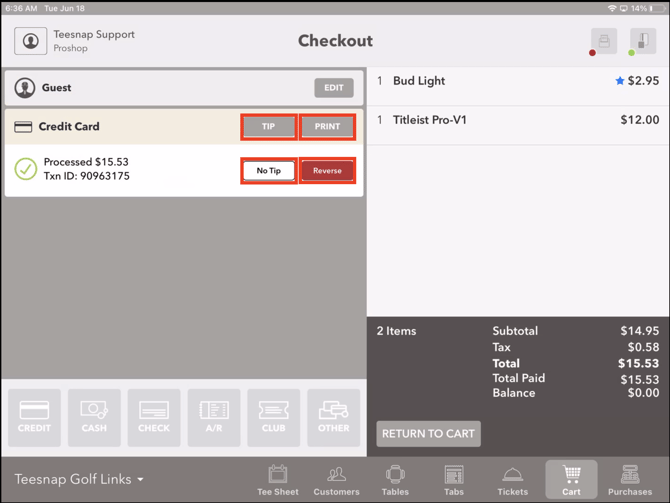Screen dimensions: 670x503
Task: Click the Checkout title
Action: [x=335, y=41]
